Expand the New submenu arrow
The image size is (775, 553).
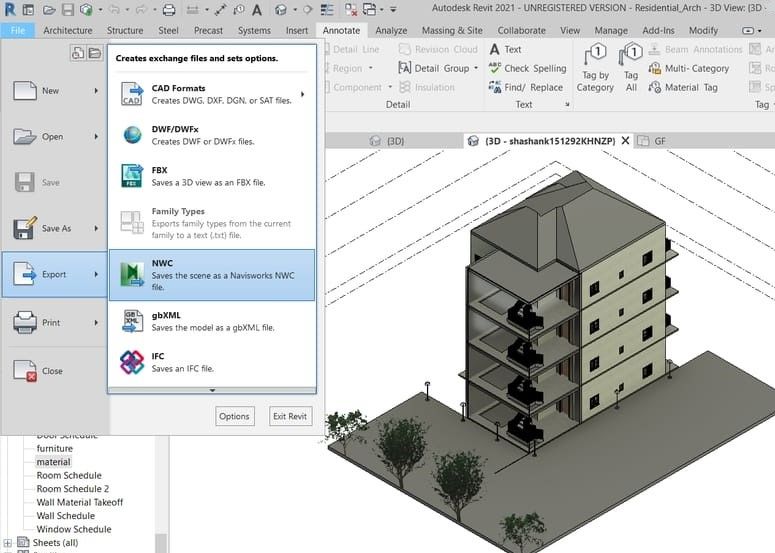click(x=96, y=91)
